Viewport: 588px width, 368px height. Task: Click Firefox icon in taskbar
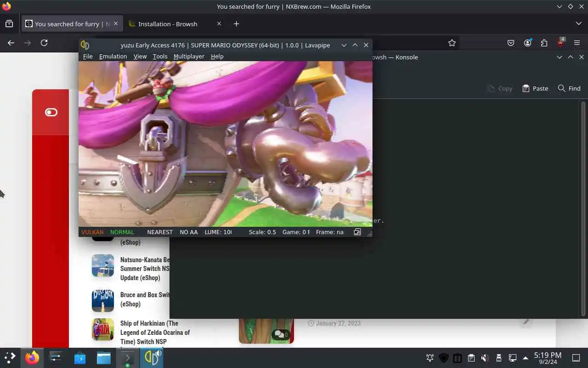point(32,357)
